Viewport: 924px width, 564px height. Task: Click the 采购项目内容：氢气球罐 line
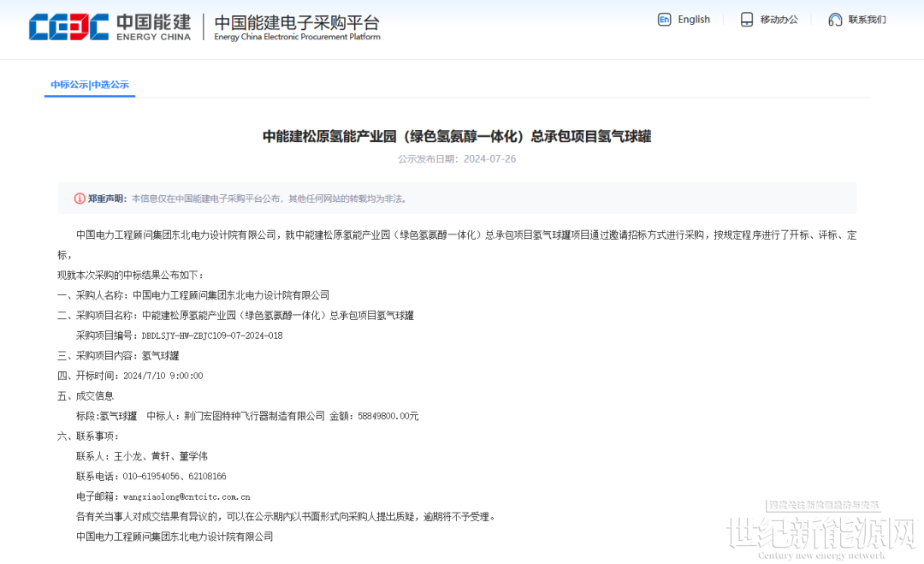point(118,356)
